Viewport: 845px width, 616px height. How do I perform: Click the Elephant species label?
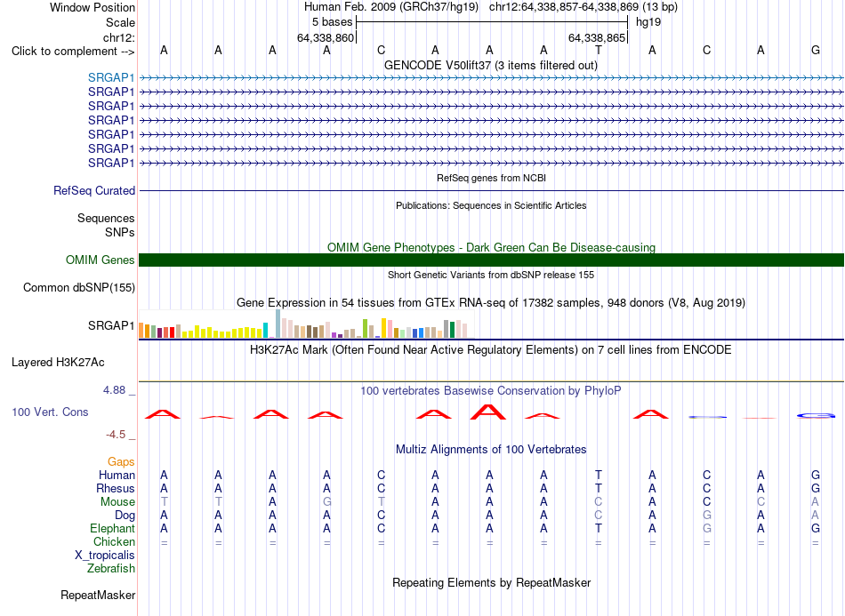(112, 528)
